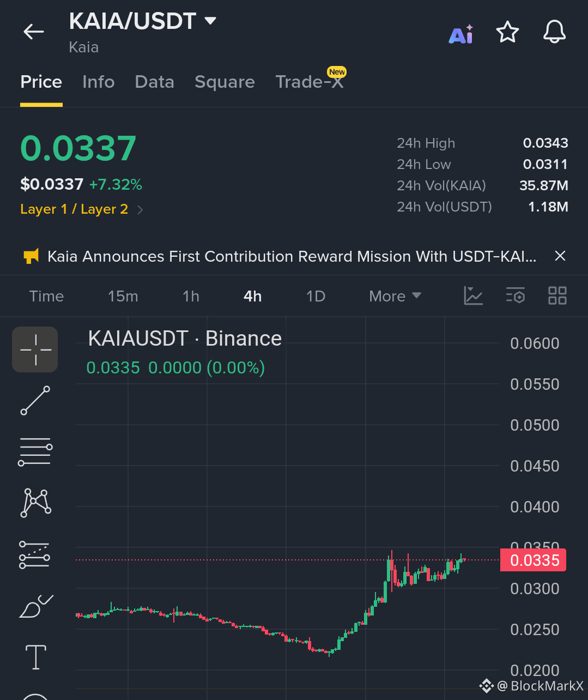Click the 24h Low value 0.0311
588x700 pixels.
coord(545,164)
